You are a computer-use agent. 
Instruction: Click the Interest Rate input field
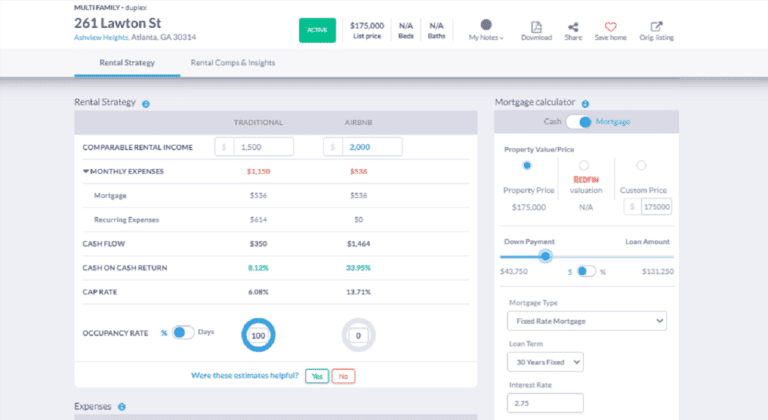(x=545, y=403)
